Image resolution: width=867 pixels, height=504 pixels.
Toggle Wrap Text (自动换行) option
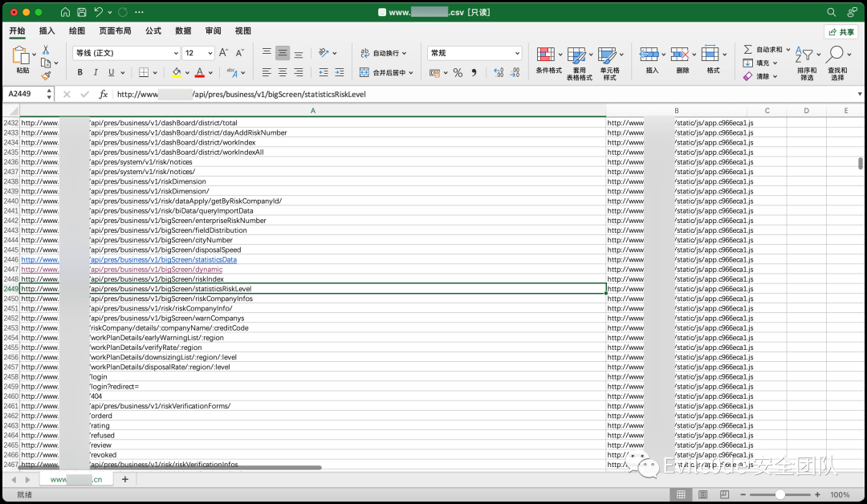pyautogui.click(x=384, y=53)
